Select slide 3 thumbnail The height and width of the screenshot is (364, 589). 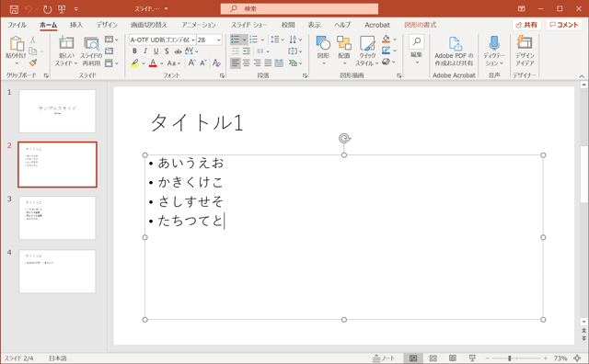(x=57, y=218)
